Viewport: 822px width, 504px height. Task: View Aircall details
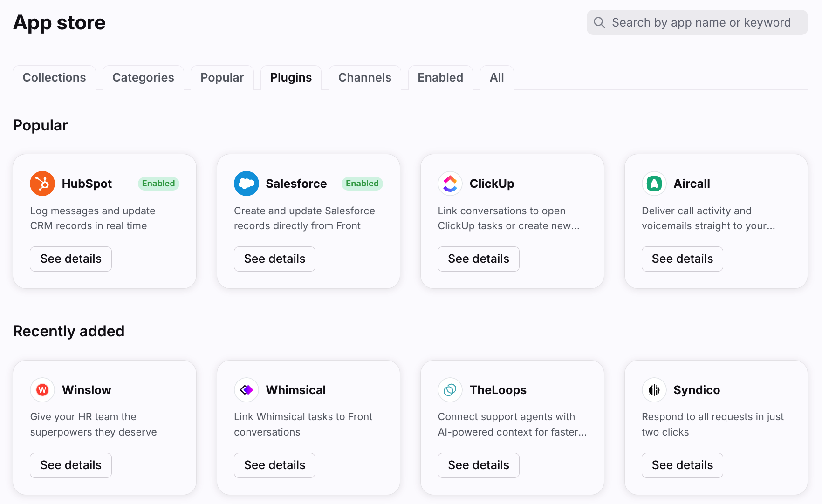[682, 259]
